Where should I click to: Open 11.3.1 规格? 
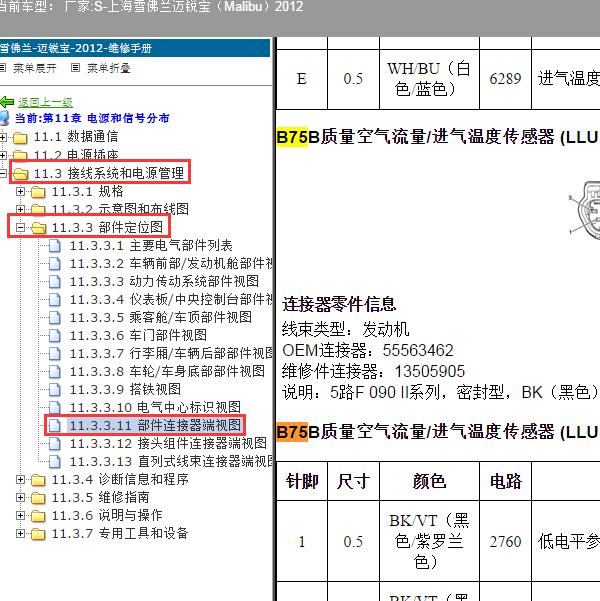(87, 191)
